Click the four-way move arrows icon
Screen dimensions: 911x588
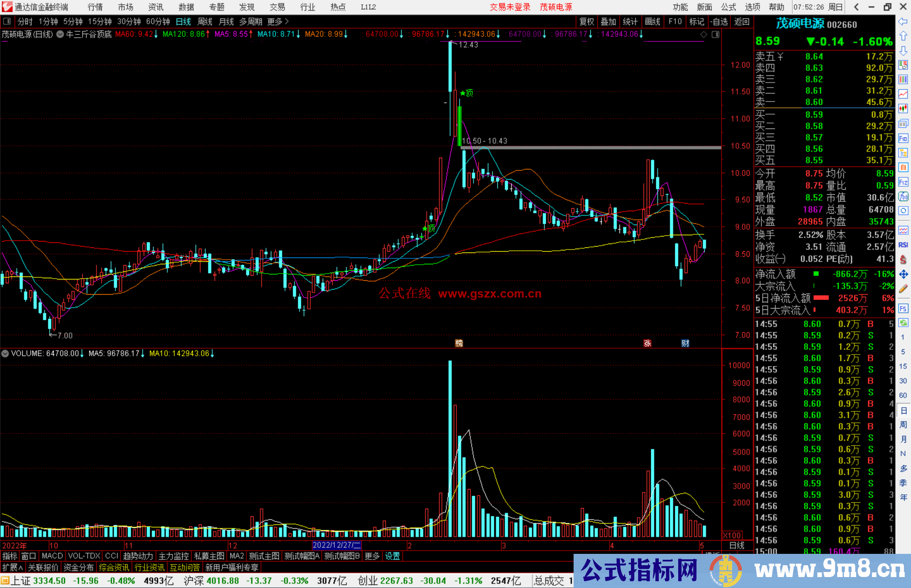(903, 274)
